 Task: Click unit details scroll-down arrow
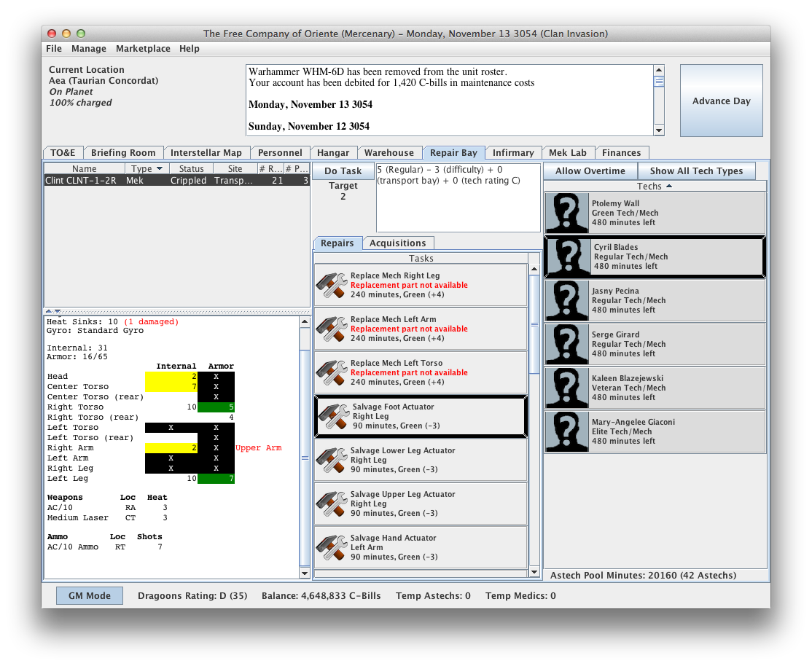point(305,573)
